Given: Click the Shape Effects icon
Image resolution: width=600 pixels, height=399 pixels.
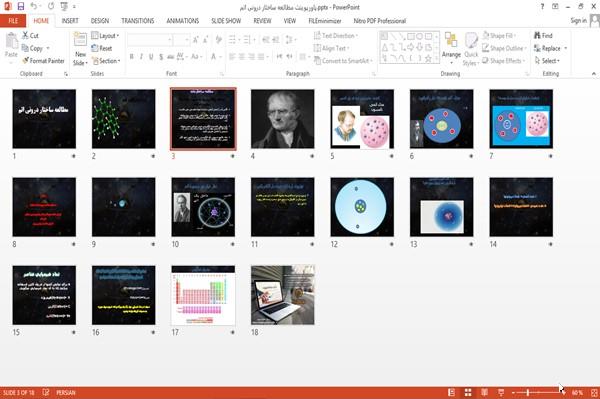Looking at the screenshot, I should click(486, 60).
